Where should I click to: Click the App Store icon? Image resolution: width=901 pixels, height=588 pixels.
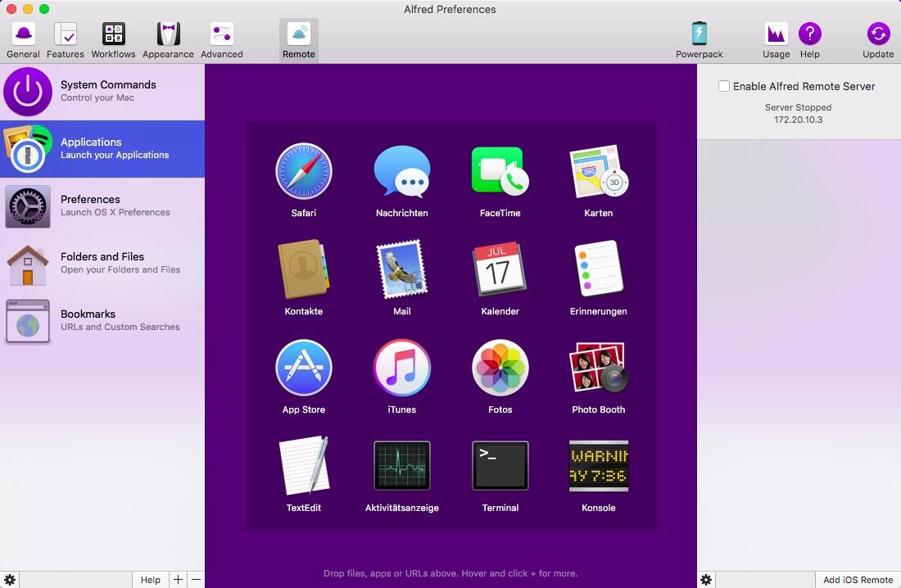coord(303,368)
